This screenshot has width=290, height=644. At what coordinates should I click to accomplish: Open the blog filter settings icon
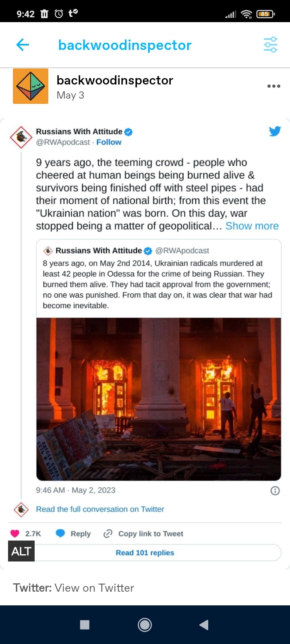[271, 45]
